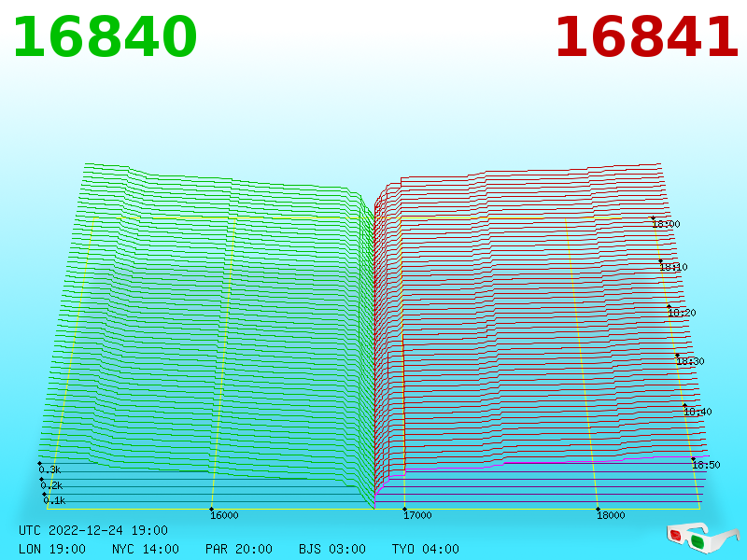
Task: Click the green 16840 bid price
Action: tap(105, 37)
